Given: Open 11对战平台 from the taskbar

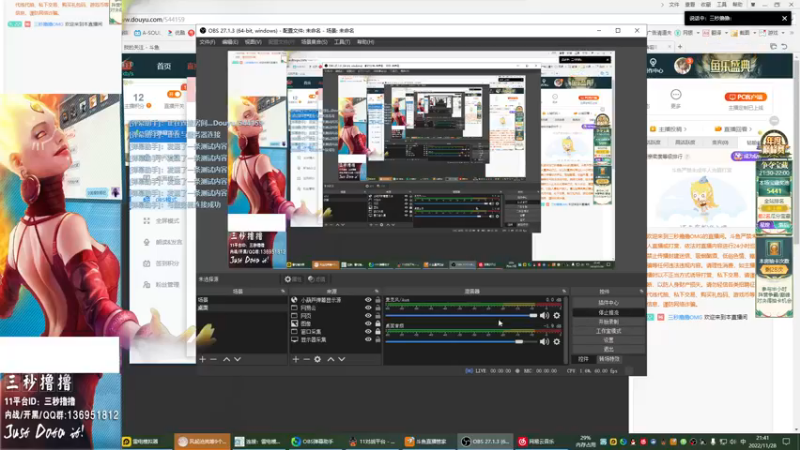Looking at the screenshot, I should coord(372,441).
